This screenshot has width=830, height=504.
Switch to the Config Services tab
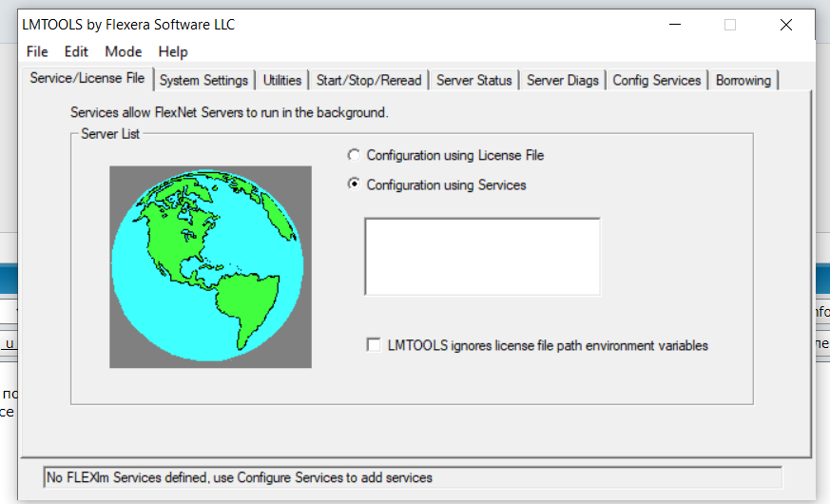[x=657, y=80]
